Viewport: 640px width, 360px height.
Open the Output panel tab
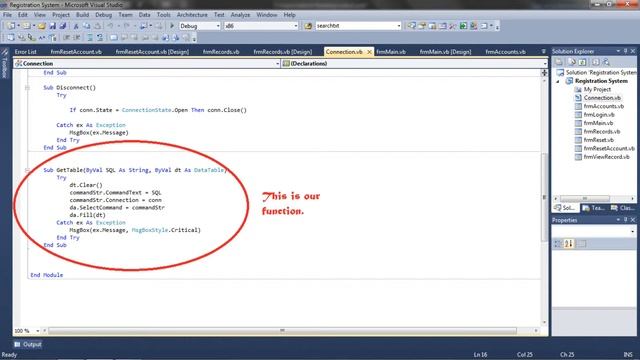pyautogui.click(x=28, y=344)
